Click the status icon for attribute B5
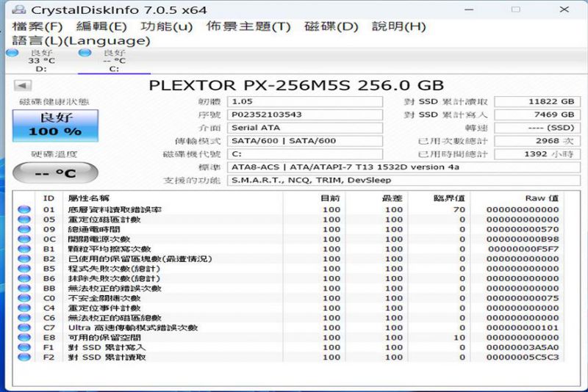Image resolution: width=588 pixels, height=392 pixels. click(24, 269)
